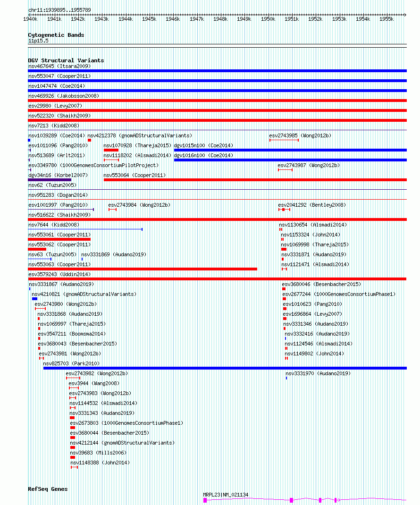Click nsv3331867 (Audano2019) label

coord(61,285)
